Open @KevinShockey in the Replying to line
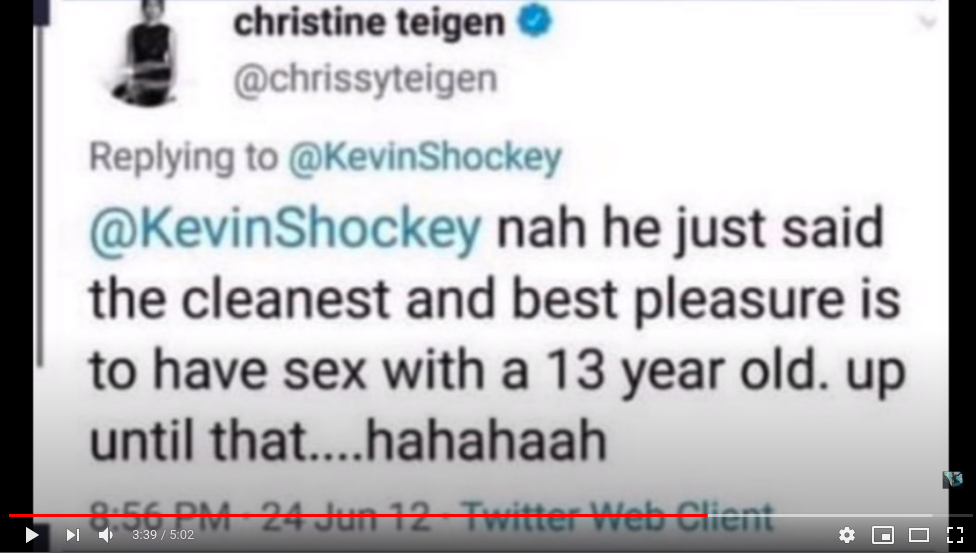Viewport: 976px width, 553px height. [x=425, y=157]
